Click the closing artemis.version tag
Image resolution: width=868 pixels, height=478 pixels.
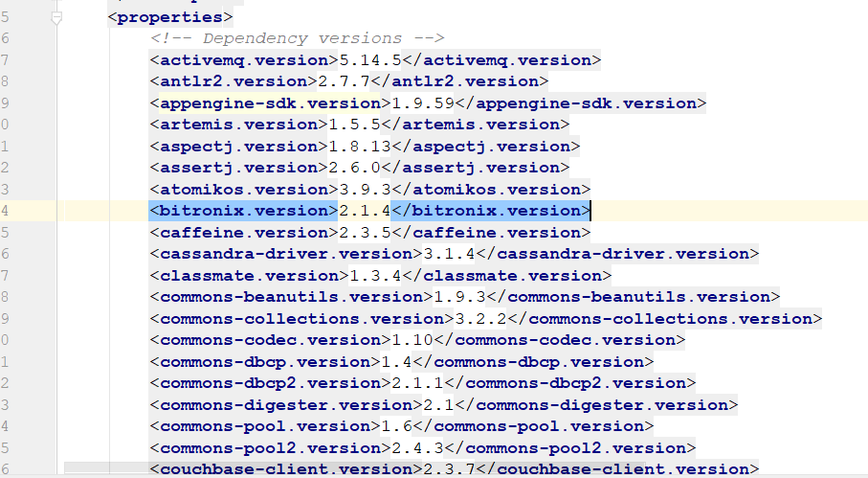pyautogui.click(x=475, y=125)
